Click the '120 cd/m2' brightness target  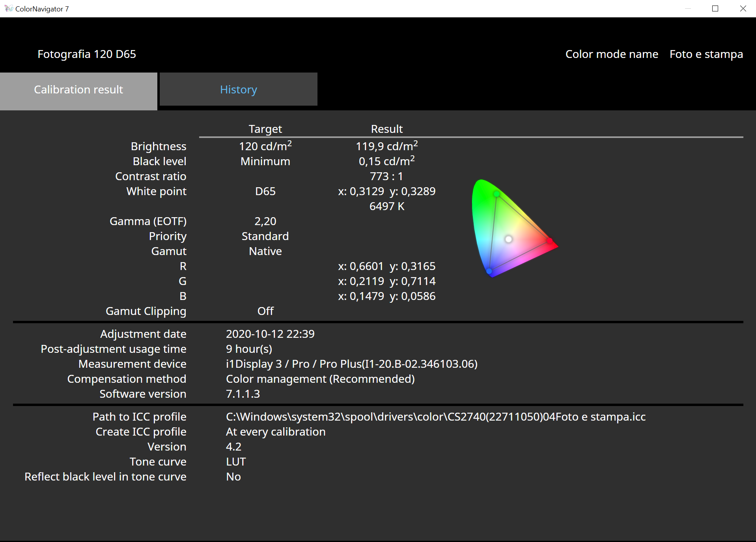[x=265, y=146]
